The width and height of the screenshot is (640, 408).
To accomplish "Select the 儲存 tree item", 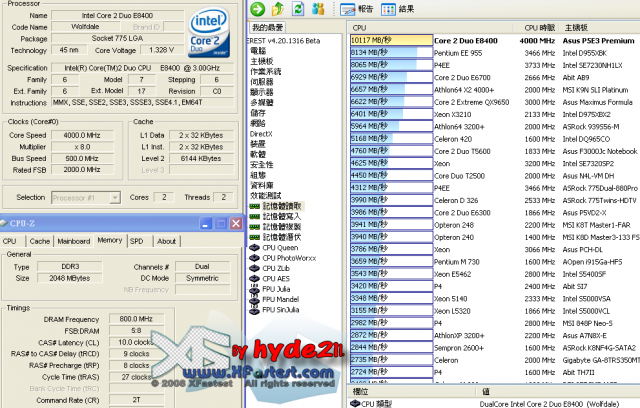I will pos(258,113).
